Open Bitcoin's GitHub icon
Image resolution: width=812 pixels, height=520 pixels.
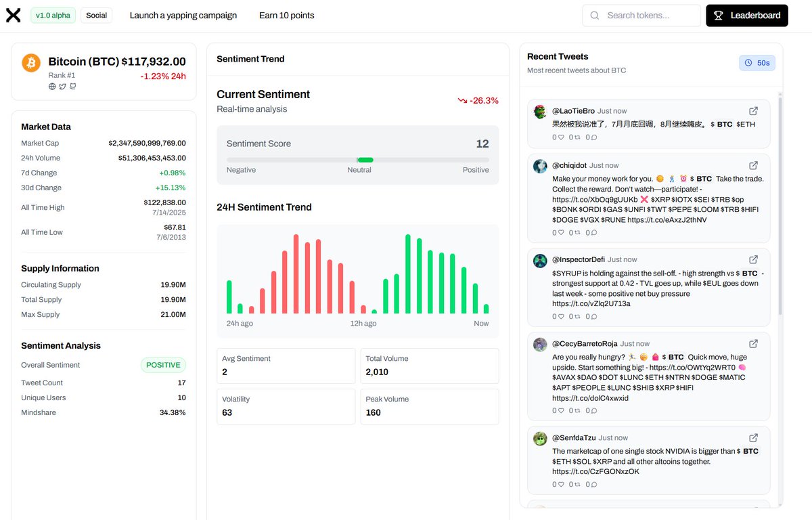(73, 87)
